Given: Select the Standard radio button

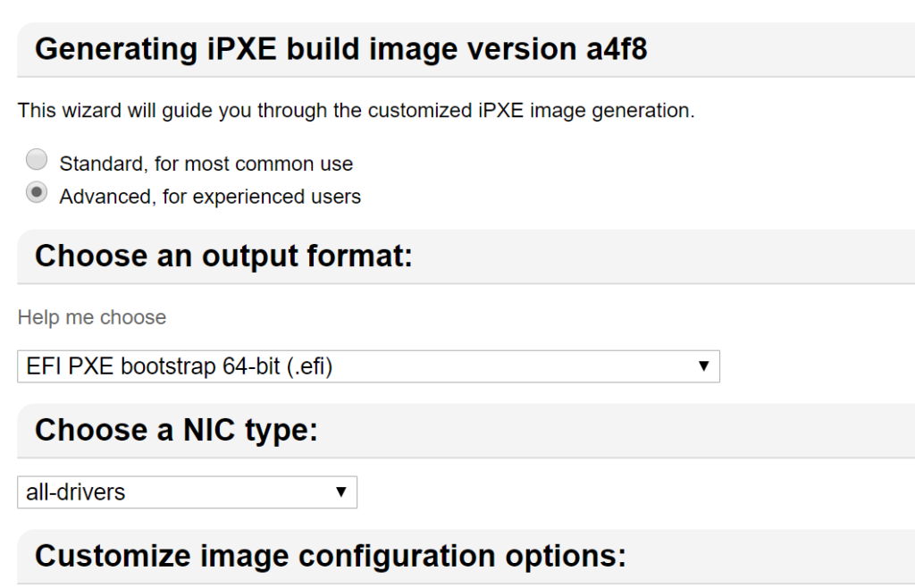Looking at the screenshot, I should 37,160.
